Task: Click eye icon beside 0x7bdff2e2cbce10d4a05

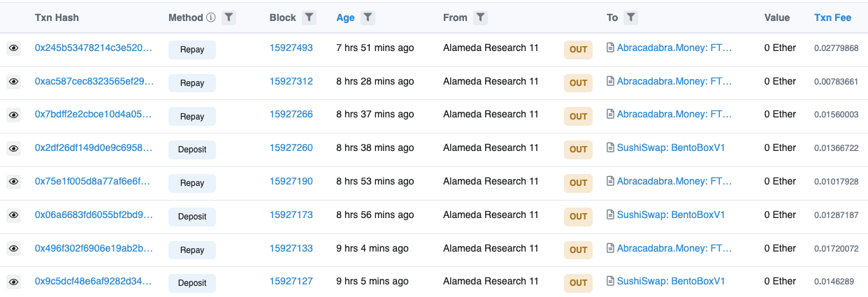Action: [x=13, y=115]
